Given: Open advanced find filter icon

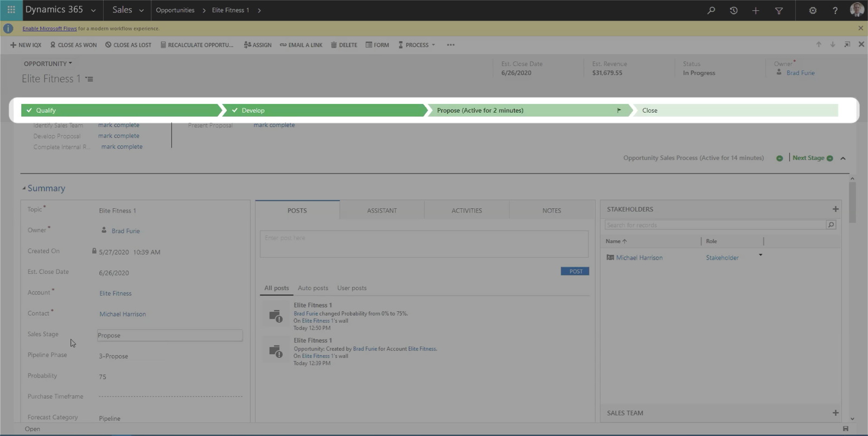Looking at the screenshot, I should [x=779, y=10].
